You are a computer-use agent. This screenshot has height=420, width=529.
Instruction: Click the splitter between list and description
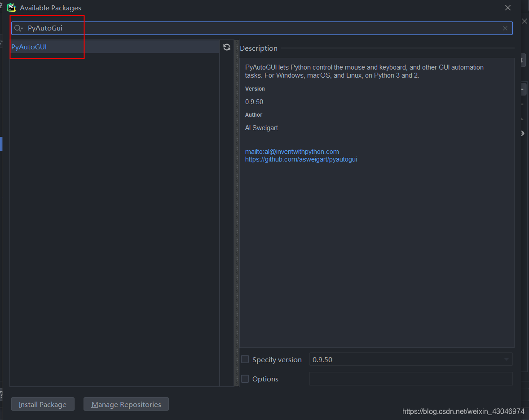tap(237, 214)
